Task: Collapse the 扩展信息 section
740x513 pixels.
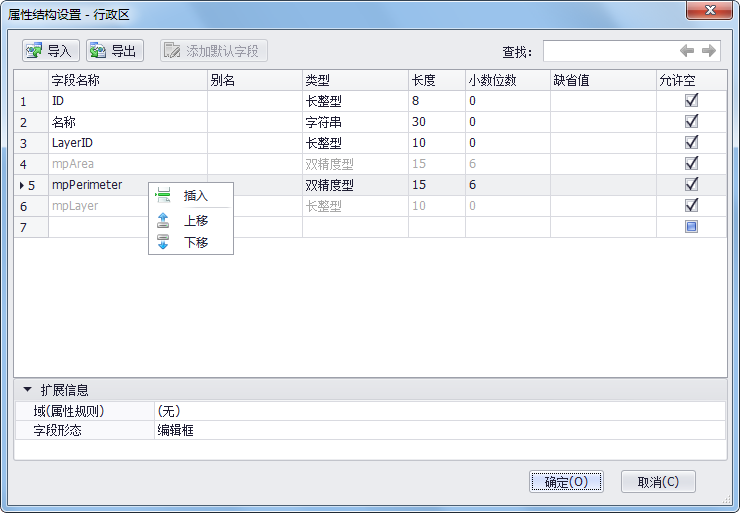Action: [x=27, y=390]
